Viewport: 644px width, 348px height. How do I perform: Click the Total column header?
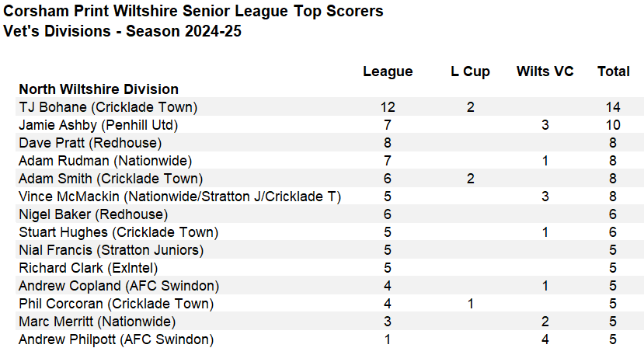(x=613, y=71)
